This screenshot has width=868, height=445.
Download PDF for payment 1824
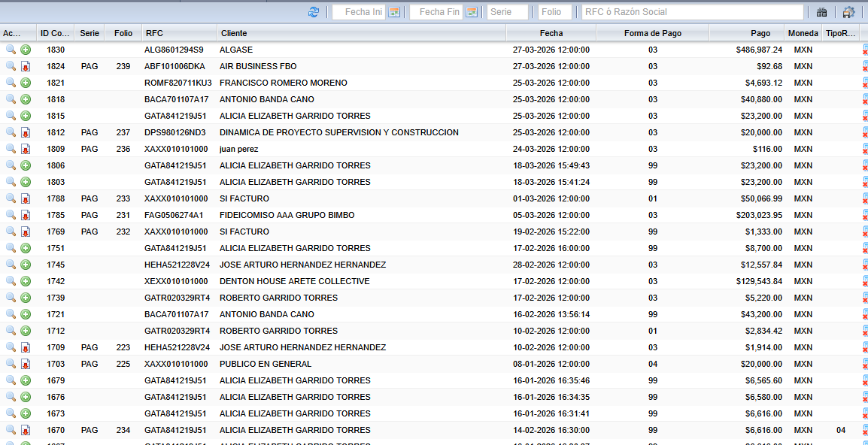[x=26, y=66]
